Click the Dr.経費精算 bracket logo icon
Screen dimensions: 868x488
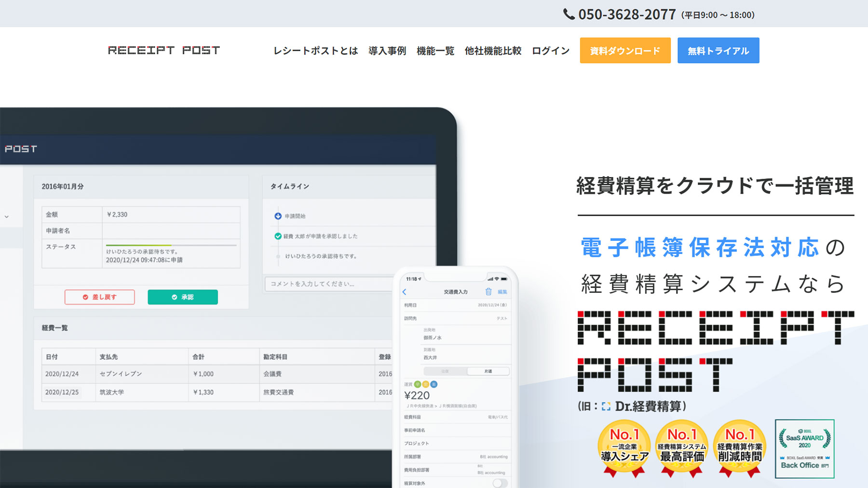(606, 407)
